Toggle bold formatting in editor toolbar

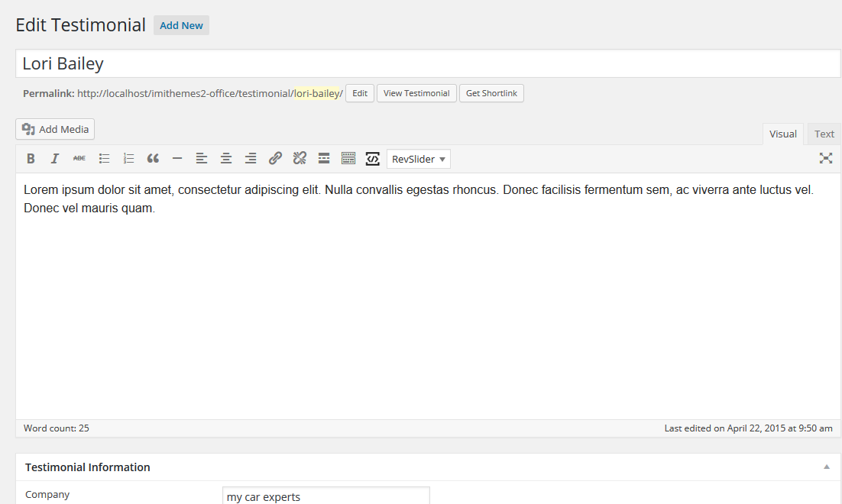pos(31,158)
